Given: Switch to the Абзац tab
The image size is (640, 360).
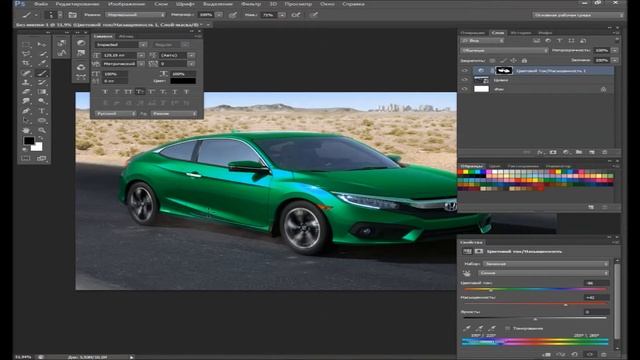Looking at the screenshot, I should tap(126, 36).
